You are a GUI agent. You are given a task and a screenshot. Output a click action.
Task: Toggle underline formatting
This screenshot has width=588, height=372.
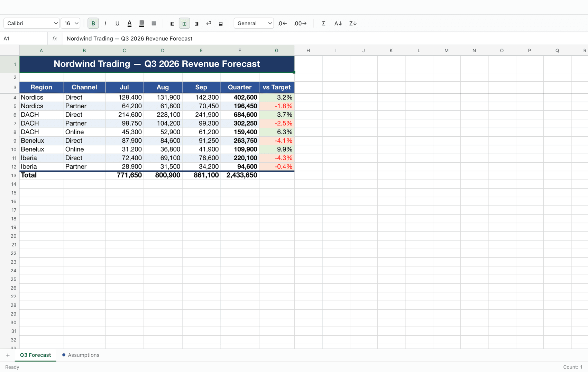pos(117,24)
